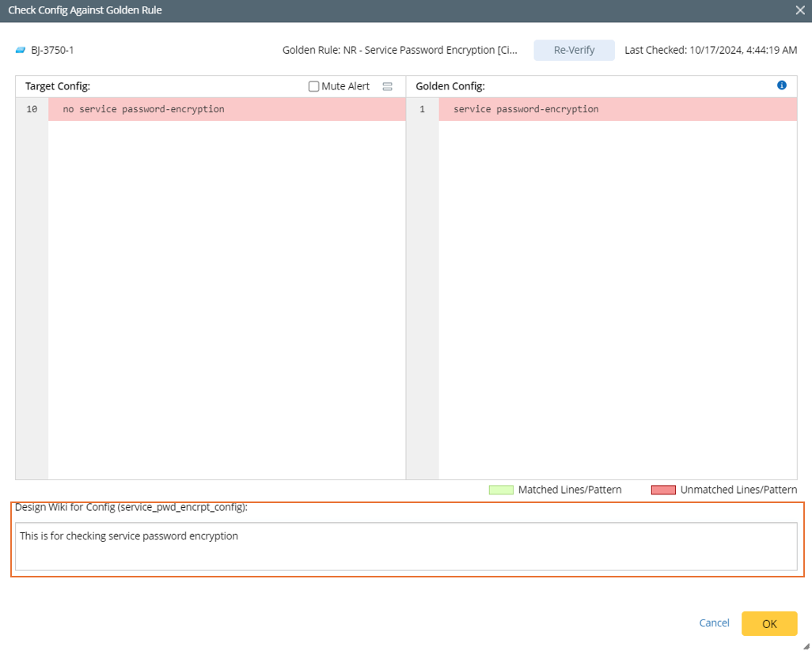Screen dimensions: 812x651
Task: Click the blue info icon in Golden Config
Action: 782,85
